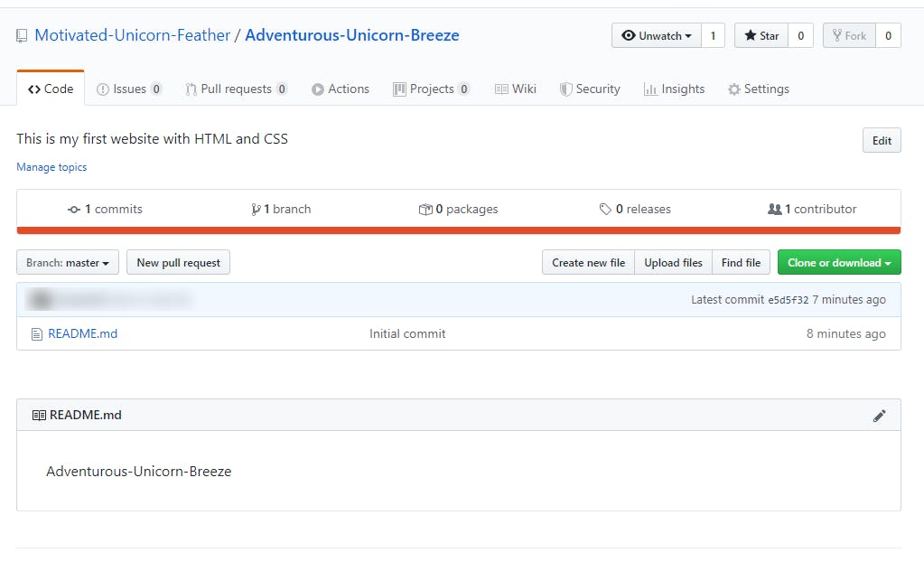The width and height of the screenshot is (924, 562).
Task: View the 1 commits history link
Action: click(x=105, y=209)
